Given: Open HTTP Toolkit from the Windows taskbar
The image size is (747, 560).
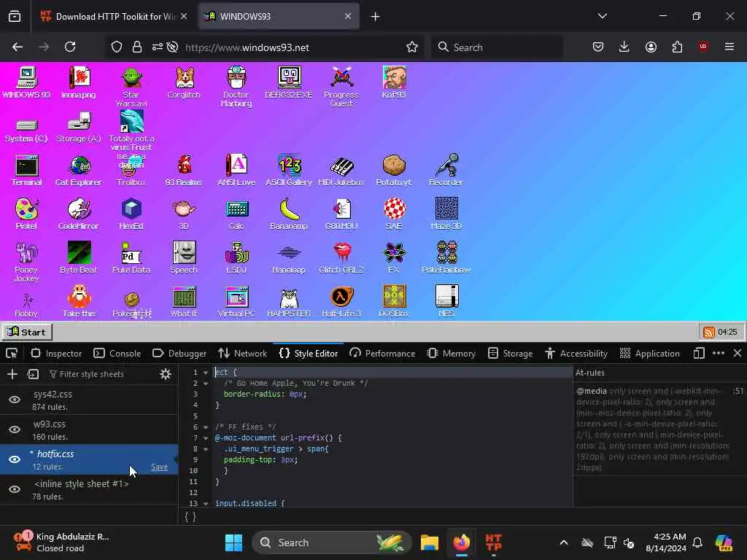Looking at the screenshot, I should 494,542.
